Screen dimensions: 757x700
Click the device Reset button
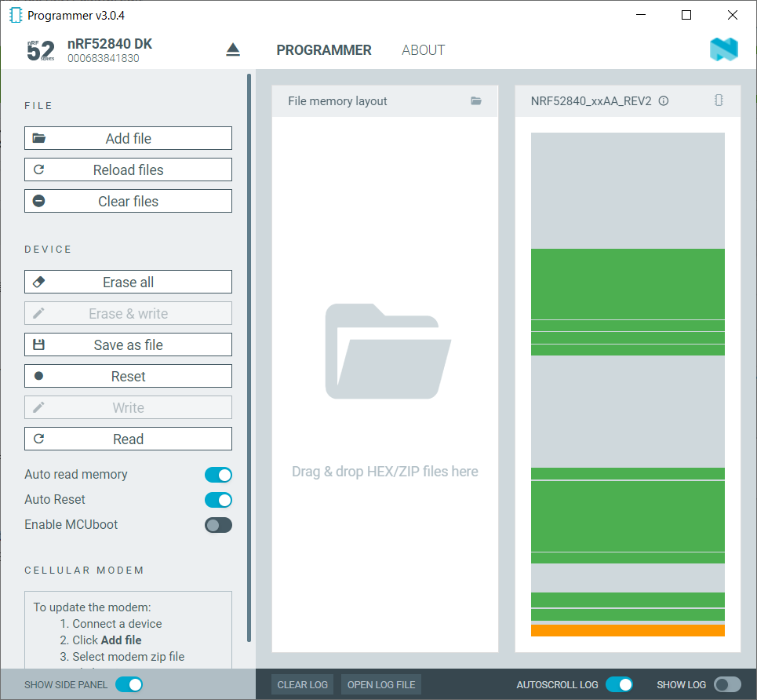click(x=128, y=376)
